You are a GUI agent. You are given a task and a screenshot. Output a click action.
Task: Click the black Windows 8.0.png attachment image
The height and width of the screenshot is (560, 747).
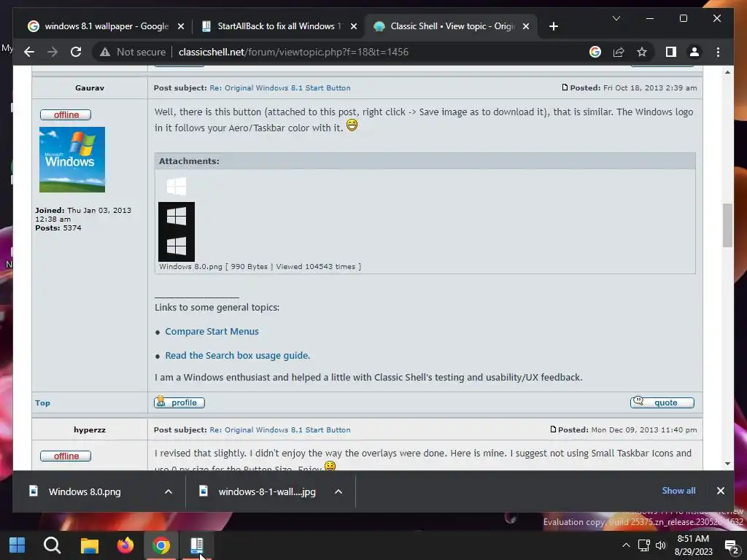tap(177, 232)
